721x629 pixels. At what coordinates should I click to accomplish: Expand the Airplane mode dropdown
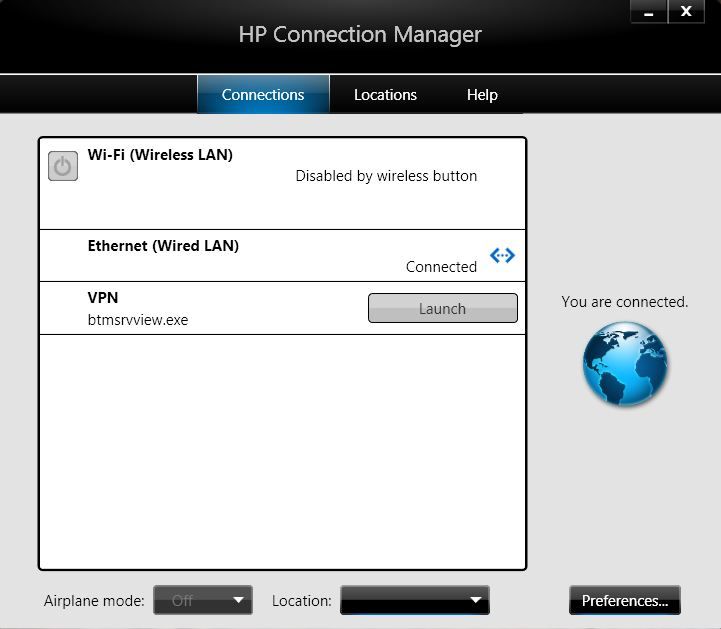point(203,600)
